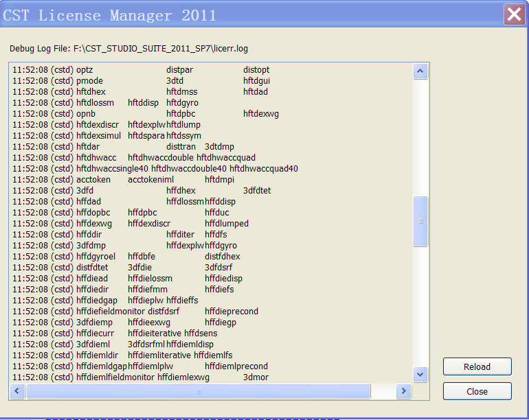Click the log entry 'hffdfs'
Viewport: 529px width, 420px height.
pos(216,235)
